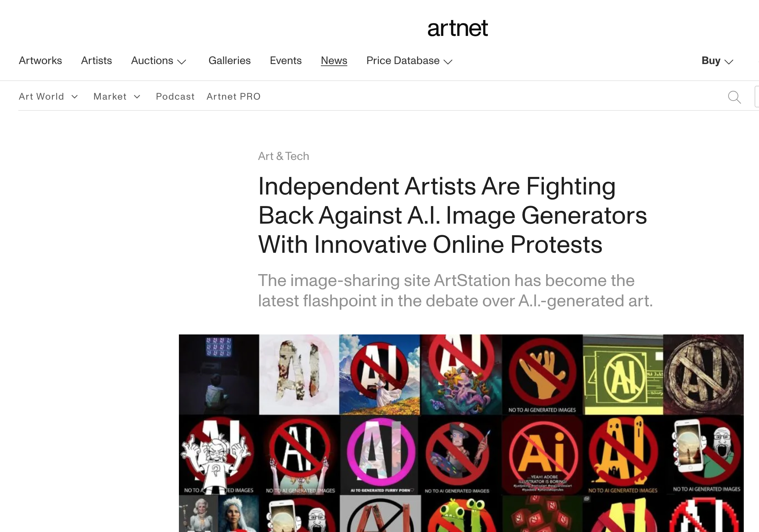Go to the Artworks section
Screen dimensions: 759x532
pos(40,61)
